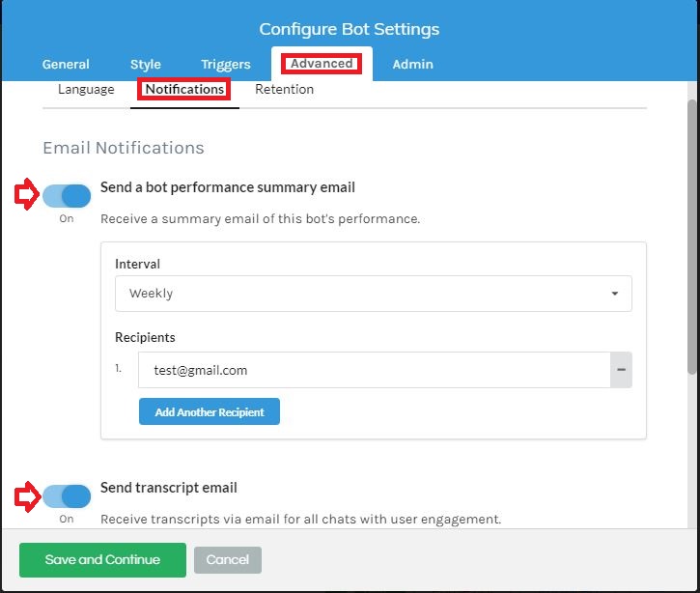Click the Interval dropdown caret arrow
This screenshot has height=593, width=700.
(615, 294)
